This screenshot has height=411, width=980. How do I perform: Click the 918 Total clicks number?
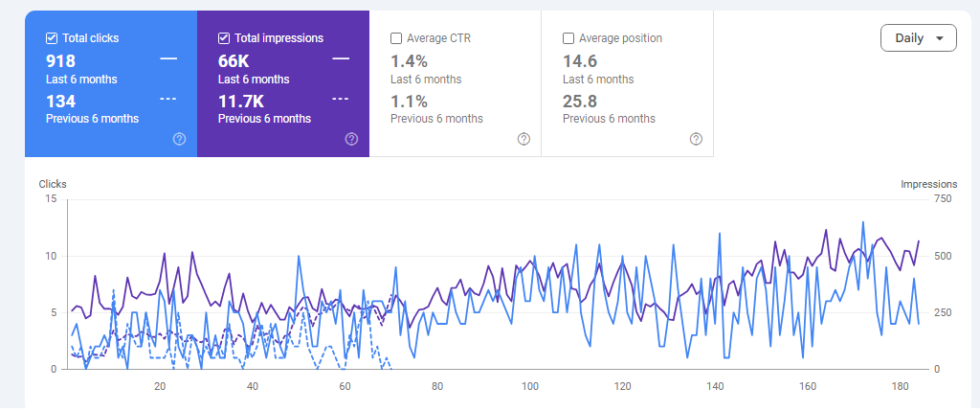click(x=61, y=61)
